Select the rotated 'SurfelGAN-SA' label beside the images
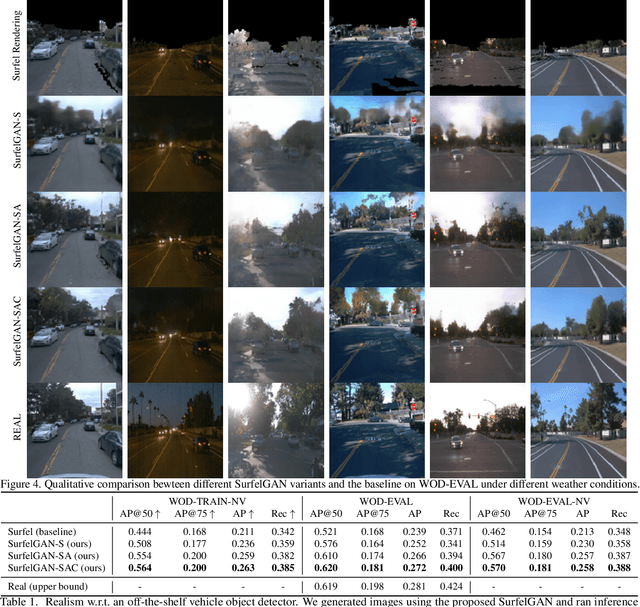The height and width of the screenshot is (607, 640). (16, 237)
